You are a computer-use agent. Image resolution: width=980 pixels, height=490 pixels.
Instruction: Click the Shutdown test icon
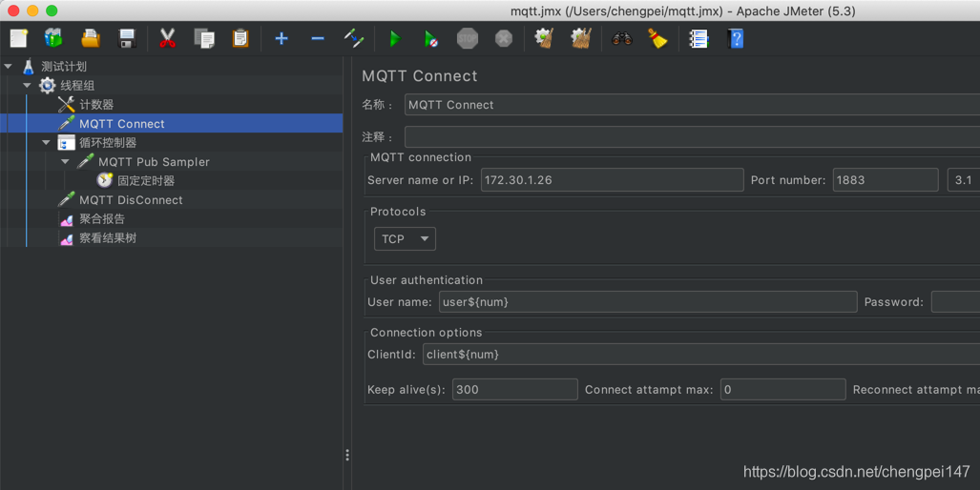(x=504, y=39)
